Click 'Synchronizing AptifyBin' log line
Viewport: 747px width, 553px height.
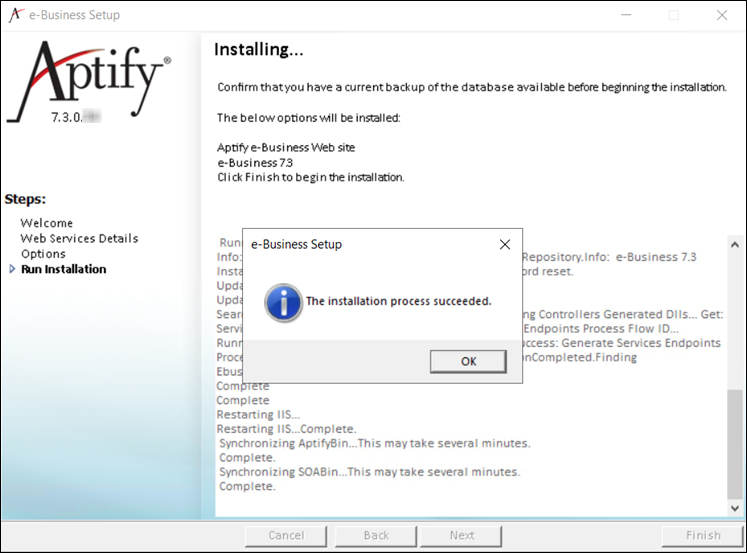click(374, 443)
